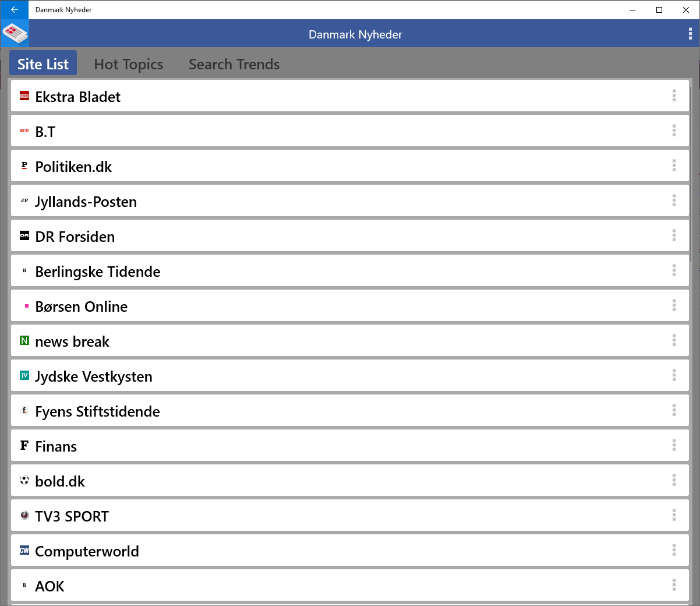
Task: Click the TV3 SPORT favicon
Action: (x=24, y=515)
